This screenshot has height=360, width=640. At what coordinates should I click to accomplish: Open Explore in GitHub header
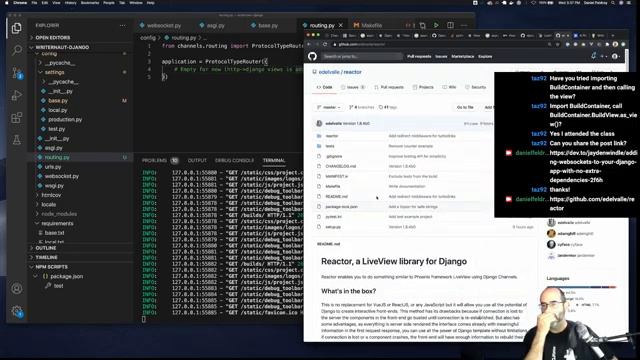[x=485, y=57]
